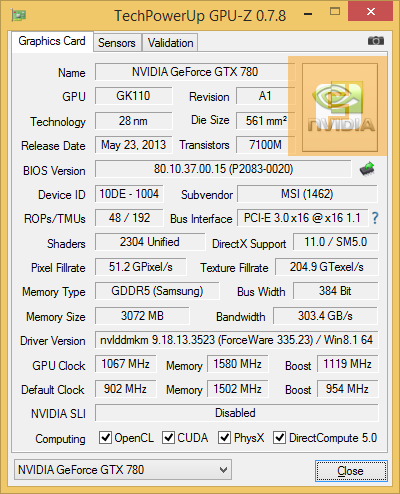Click Default Clock value 902 MHz
The height and width of the screenshot is (494, 400).
pyautogui.click(x=125, y=389)
